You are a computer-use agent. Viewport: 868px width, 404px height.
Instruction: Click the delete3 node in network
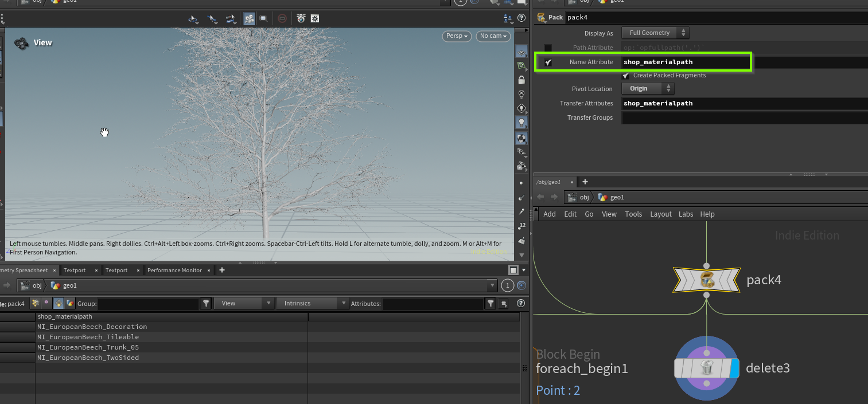tap(706, 368)
